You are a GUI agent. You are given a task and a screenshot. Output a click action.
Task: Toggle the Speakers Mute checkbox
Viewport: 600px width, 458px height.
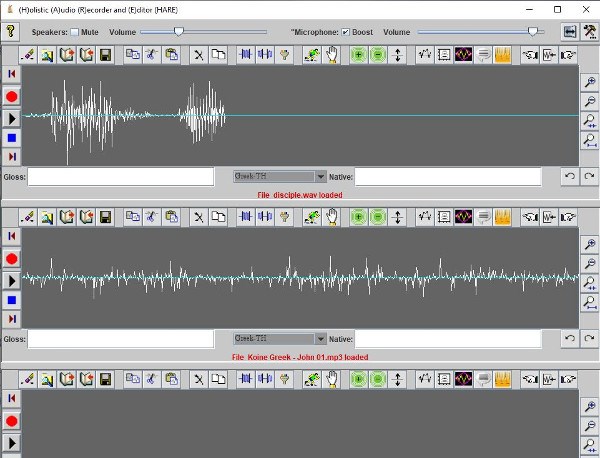(x=75, y=32)
